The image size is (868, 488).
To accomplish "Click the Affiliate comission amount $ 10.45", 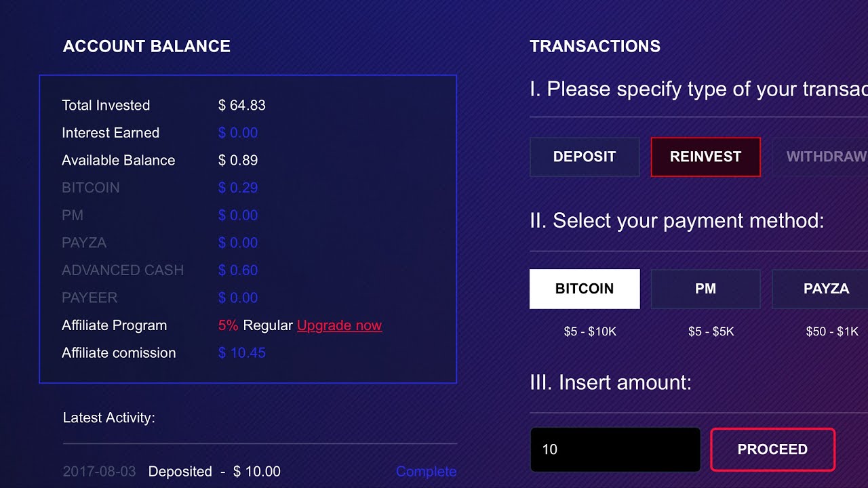I will click(x=242, y=353).
